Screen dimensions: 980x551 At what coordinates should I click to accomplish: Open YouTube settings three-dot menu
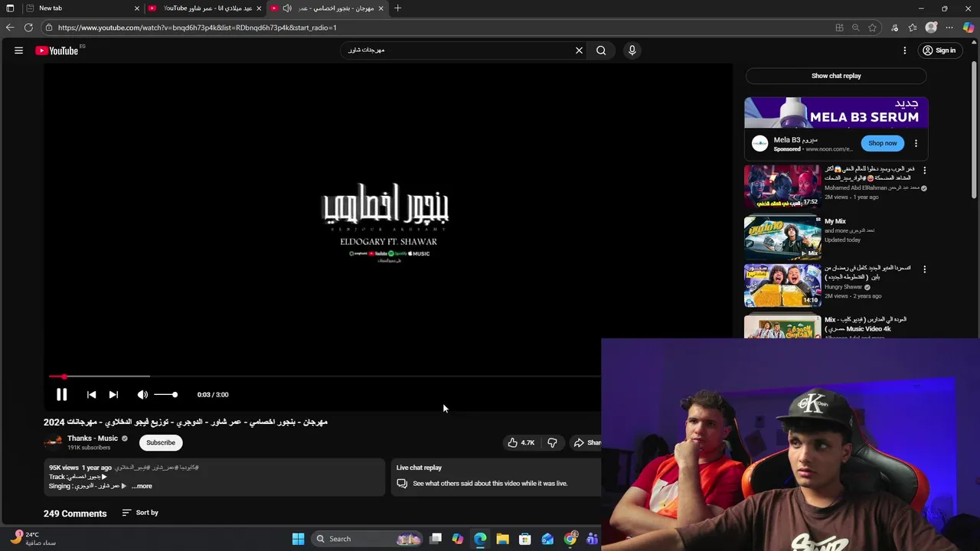pos(904,51)
